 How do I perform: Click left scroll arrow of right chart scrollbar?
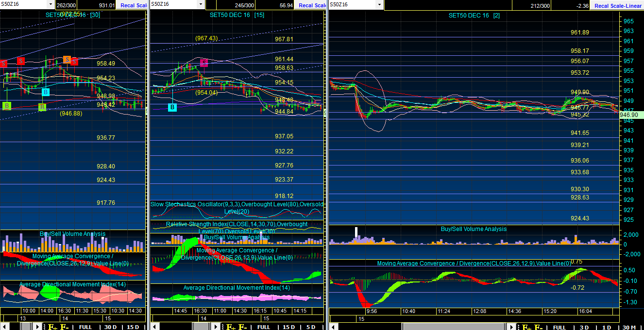(x=334, y=327)
